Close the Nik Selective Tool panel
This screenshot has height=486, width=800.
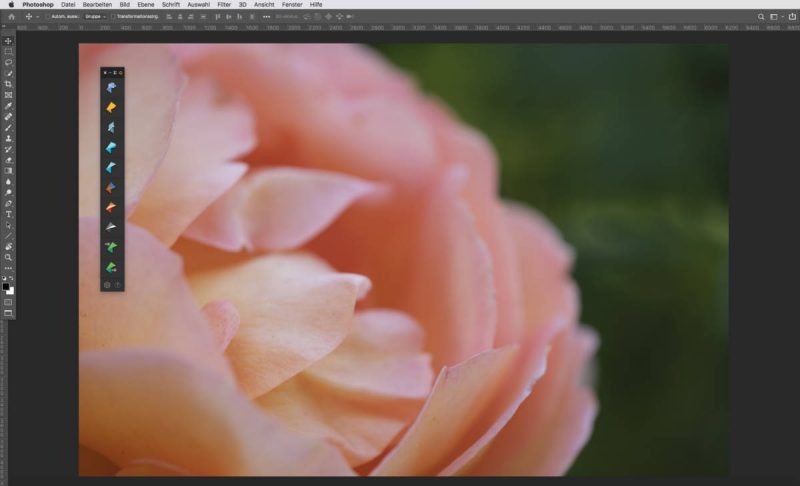(x=105, y=73)
